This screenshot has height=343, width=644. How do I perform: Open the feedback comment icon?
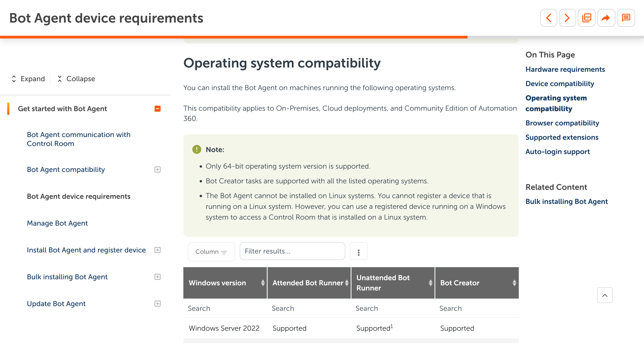(x=626, y=18)
